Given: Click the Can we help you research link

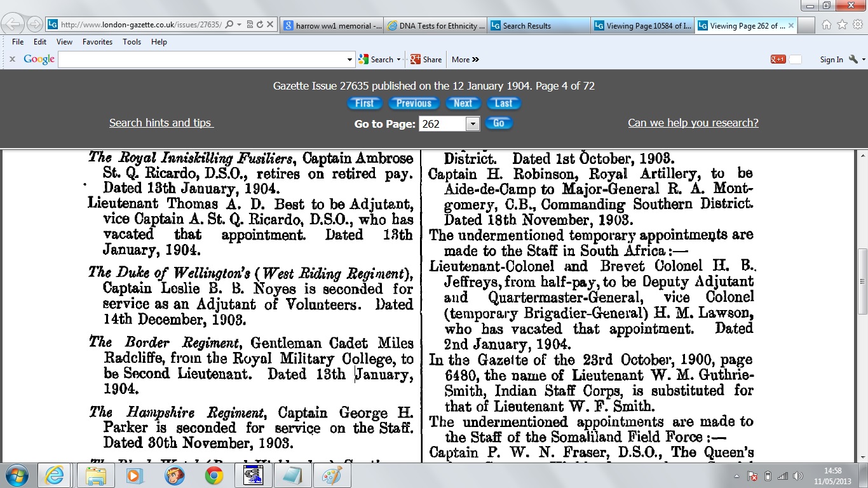Looking at the screenshot, I should click(693, 123).
